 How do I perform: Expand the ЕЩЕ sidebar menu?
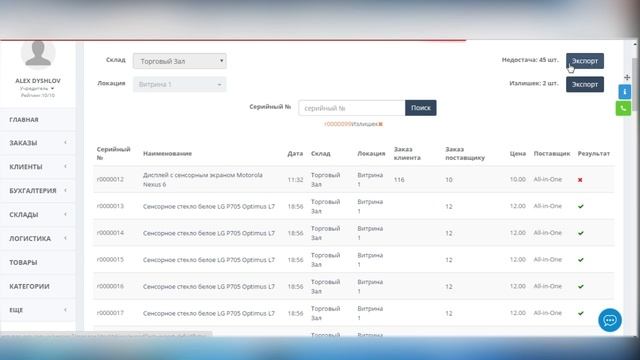point(38,310)
